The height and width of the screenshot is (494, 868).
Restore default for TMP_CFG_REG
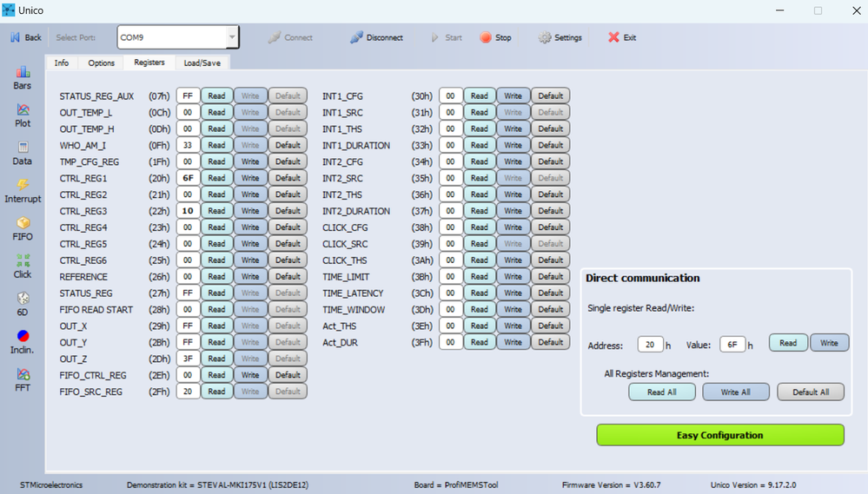[x=288, y=161]
